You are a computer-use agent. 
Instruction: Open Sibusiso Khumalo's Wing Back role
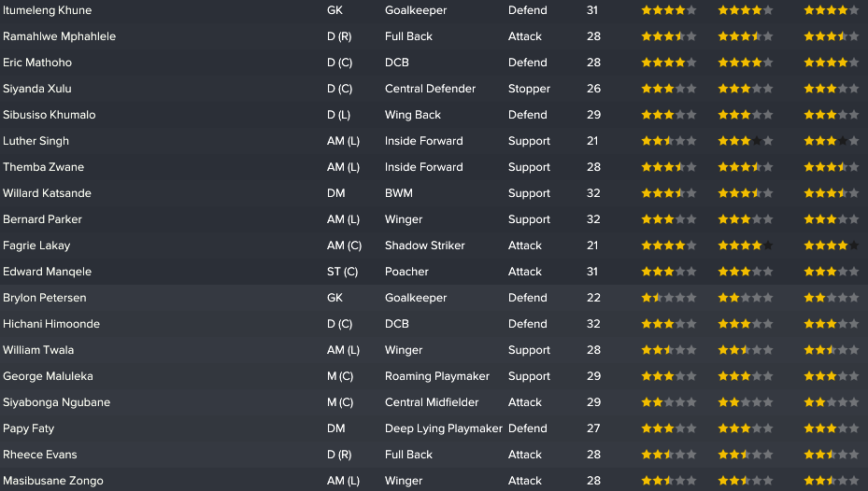pos(413,115)
